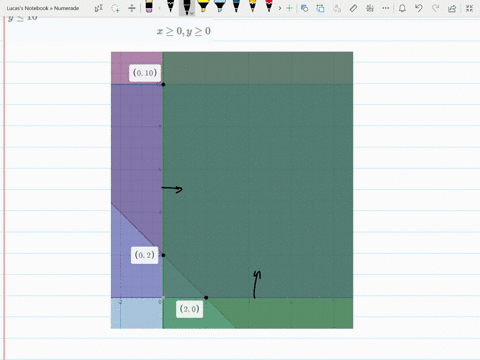The width and height of the screenshot is (480, 360).
Task: Open the shapes tool
Action: 304,8
